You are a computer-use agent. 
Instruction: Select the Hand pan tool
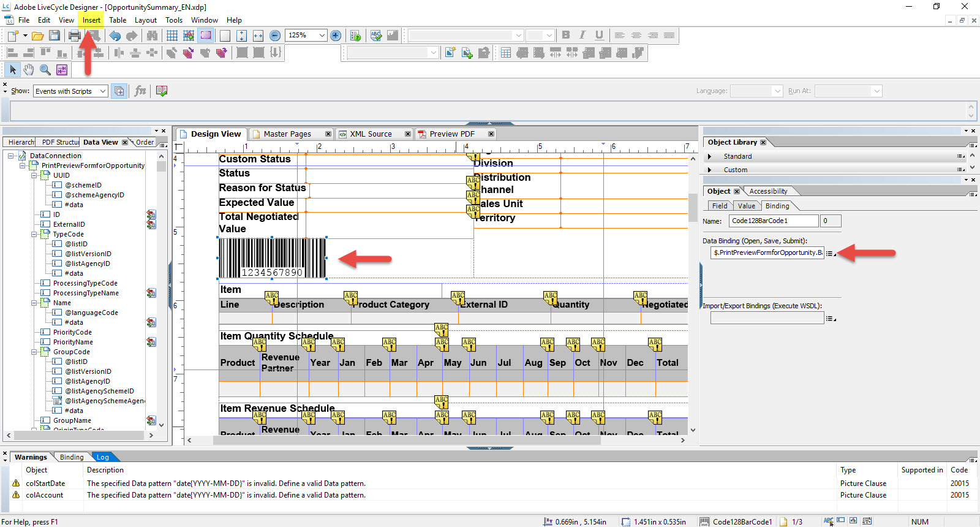coord(29,70)
